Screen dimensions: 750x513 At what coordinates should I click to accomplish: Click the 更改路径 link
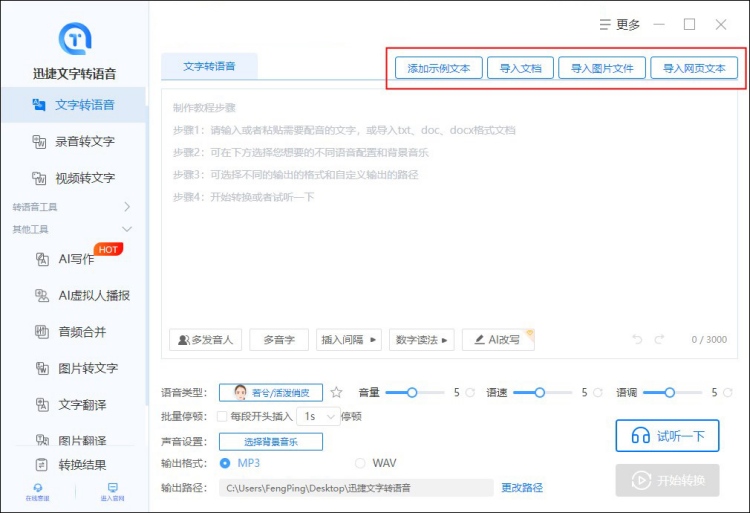coord(522,488)
